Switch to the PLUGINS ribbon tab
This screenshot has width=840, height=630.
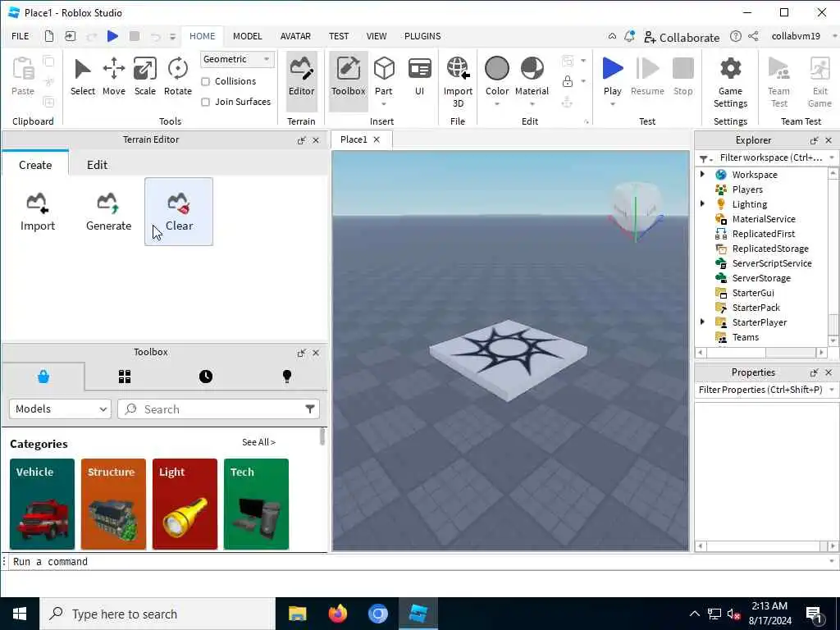coord(422,36)
